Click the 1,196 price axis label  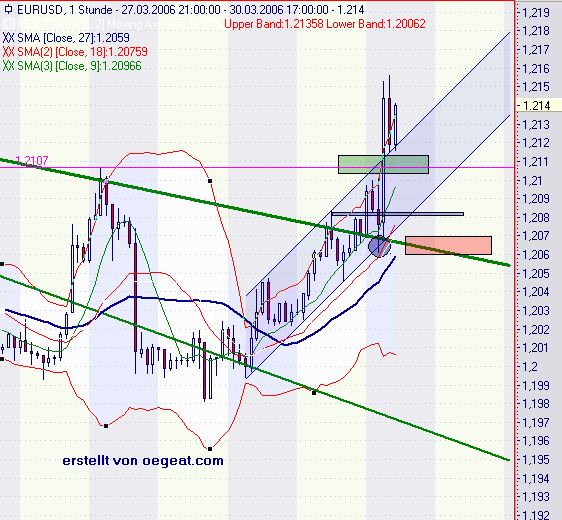click(x=536, y=441)
